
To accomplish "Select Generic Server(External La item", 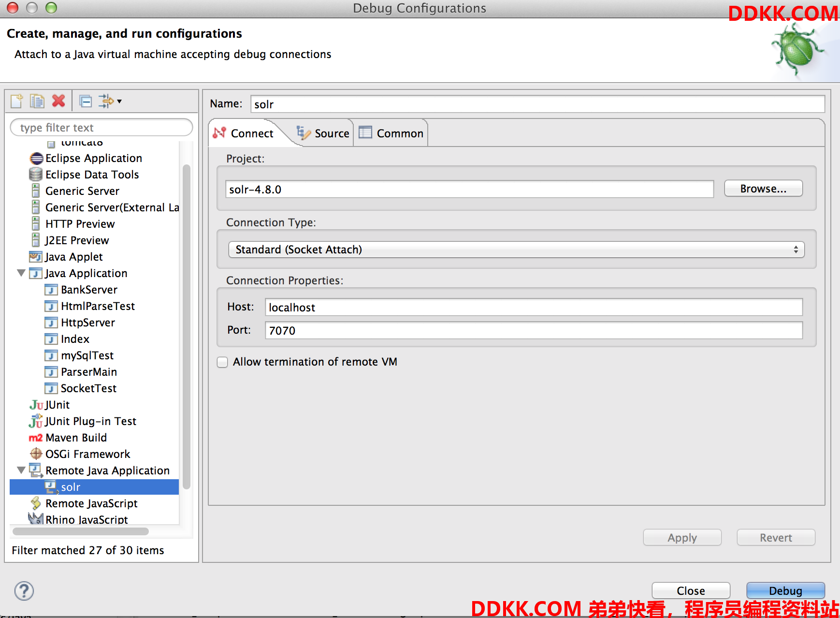I will pos(112,207).
